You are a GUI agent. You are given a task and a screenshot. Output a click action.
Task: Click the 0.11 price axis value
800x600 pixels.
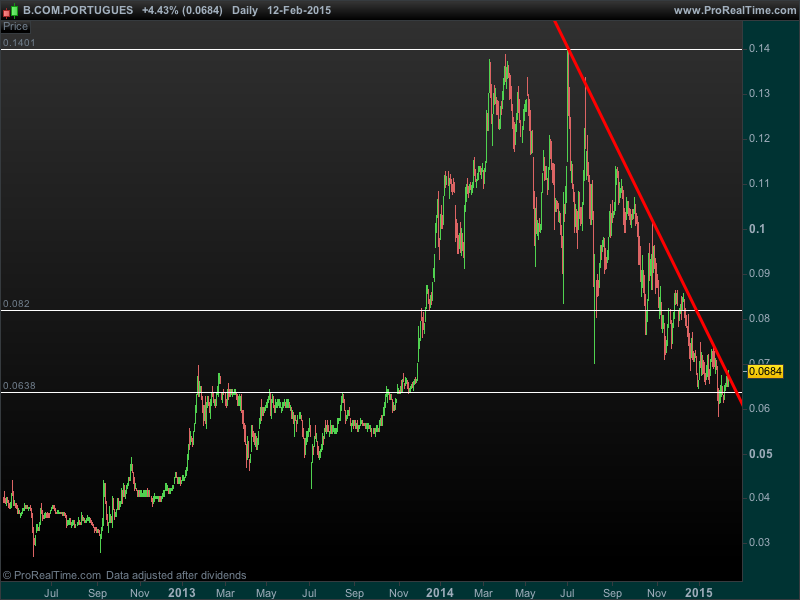pos(759,183)
